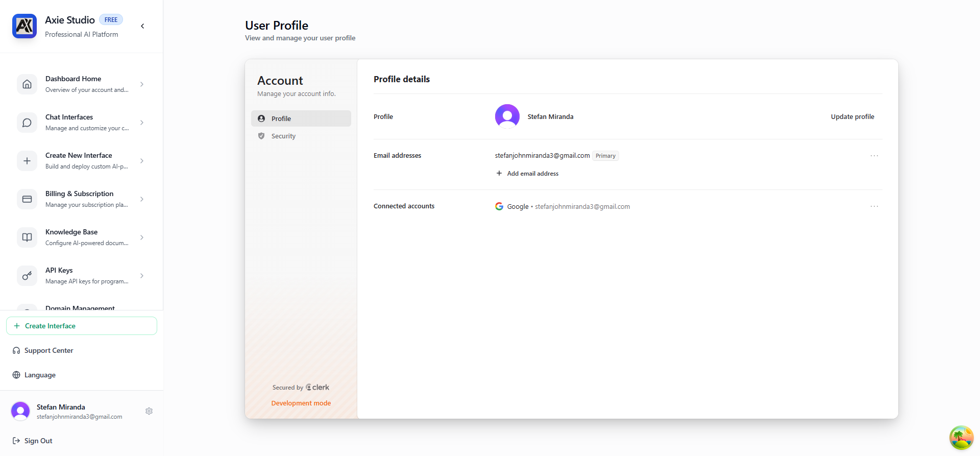This screenshot has height=456, width=980.
Task: Open settings gear beside Stefan Miranda
Action: [x=149, y=411]
